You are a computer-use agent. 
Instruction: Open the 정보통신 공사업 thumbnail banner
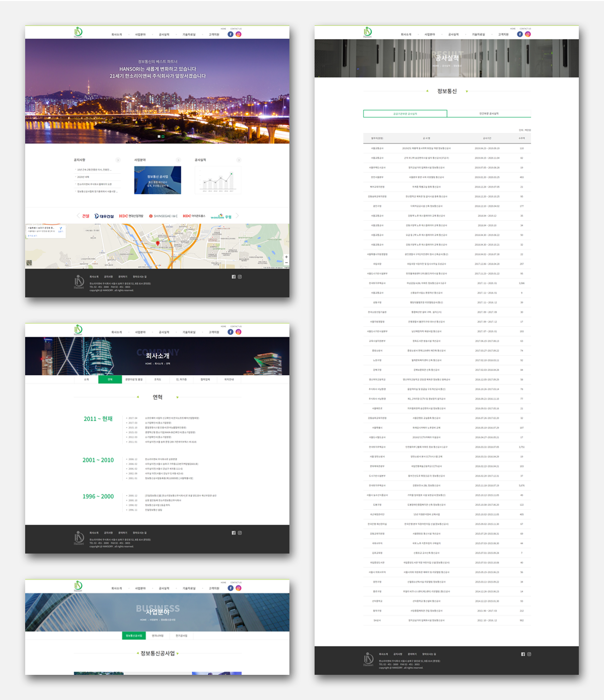point(158,180)
